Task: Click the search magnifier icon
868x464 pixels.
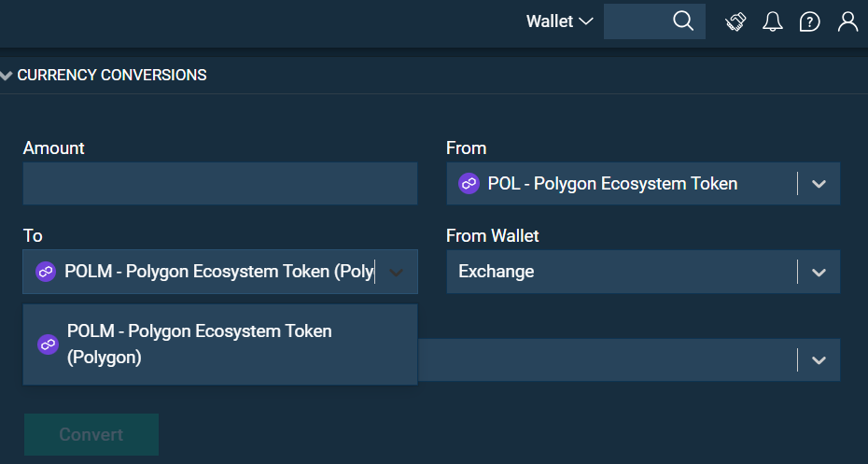Action: click(683, 21)
